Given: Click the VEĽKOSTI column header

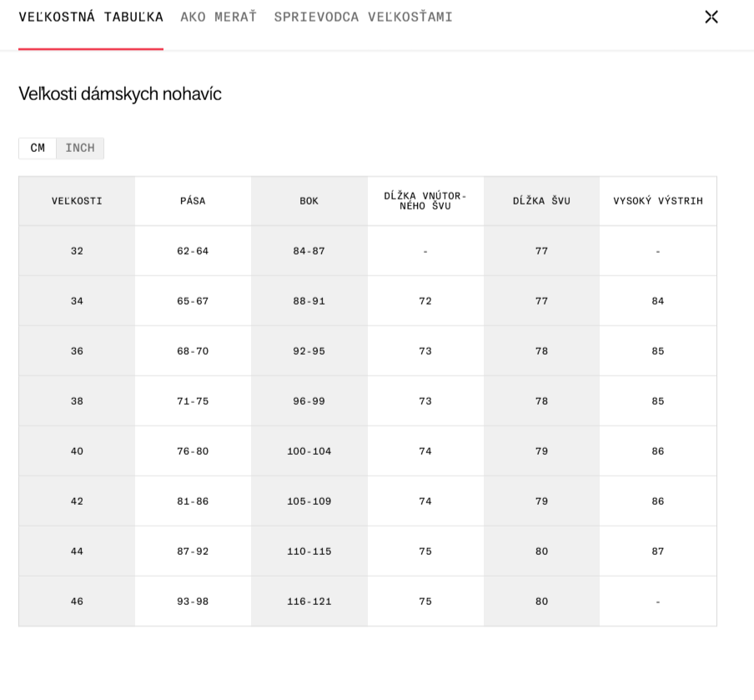Looking at the screenshot, I should (77, 201).
